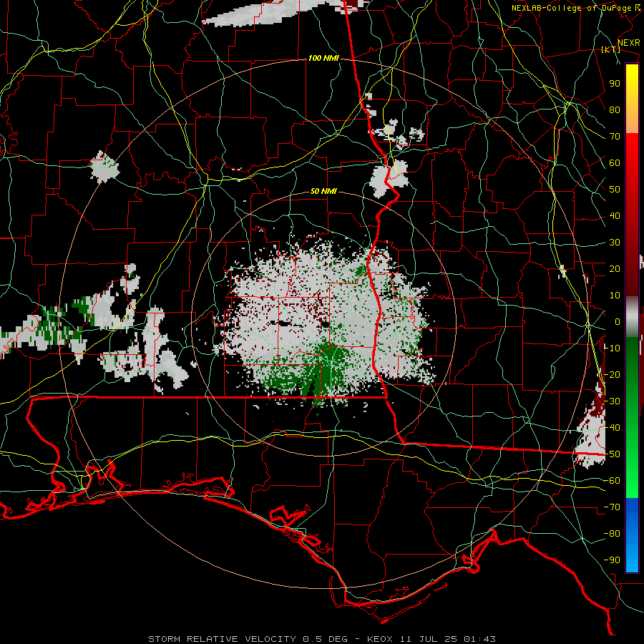This screenshot has width=644, height=644.
Task: Click the -30 scale value
Action: (x=612, y=401)
